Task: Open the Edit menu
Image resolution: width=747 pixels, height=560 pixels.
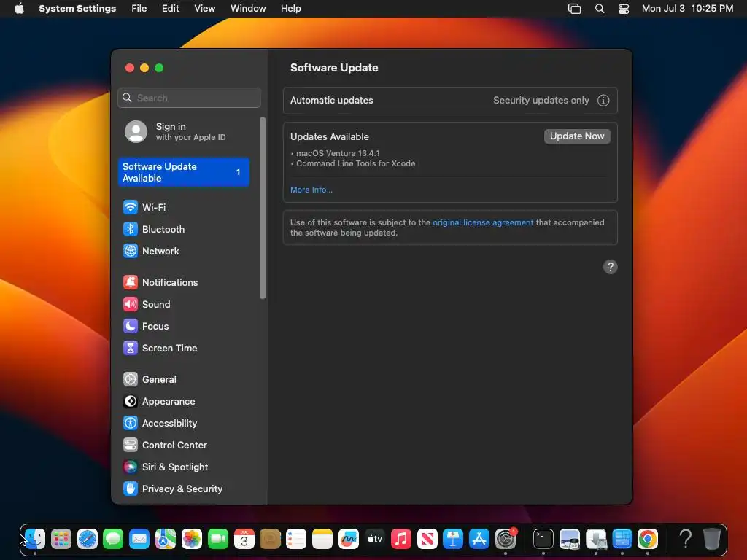Action: 170,9
